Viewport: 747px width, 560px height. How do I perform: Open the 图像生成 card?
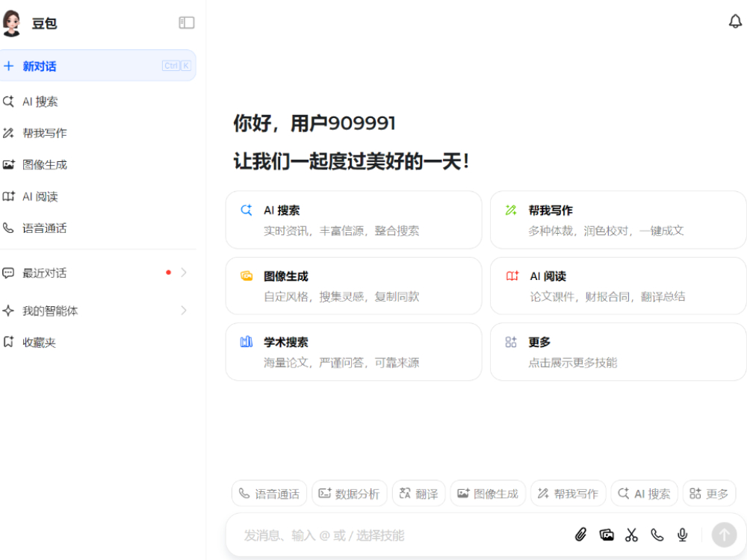[353, 286]
